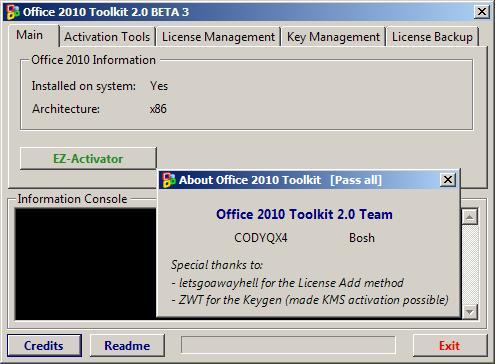The width and height of the screenshot is (495, 364).
Task: Click the console scrollbar track area
Action: tap(470, 264)
